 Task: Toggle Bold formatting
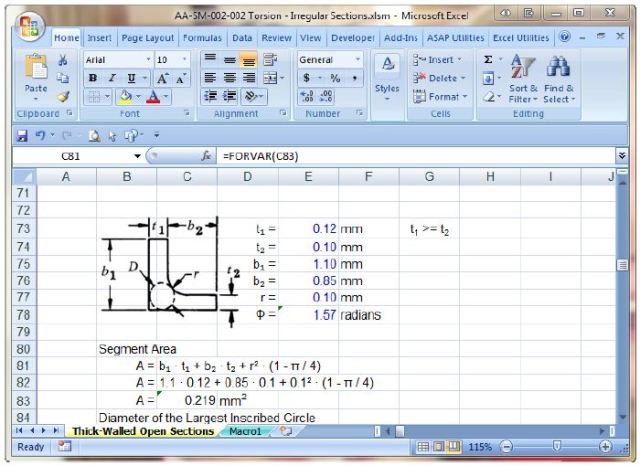click(x=92, y=78)
